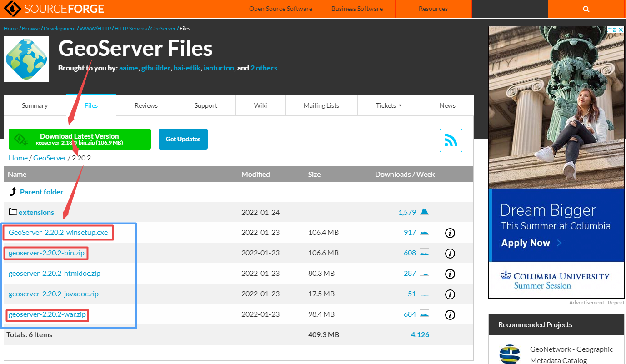Click the GeoServer project logo thumbnail
This screenshot has width=626, height=364.
click(x=26, y=59)
